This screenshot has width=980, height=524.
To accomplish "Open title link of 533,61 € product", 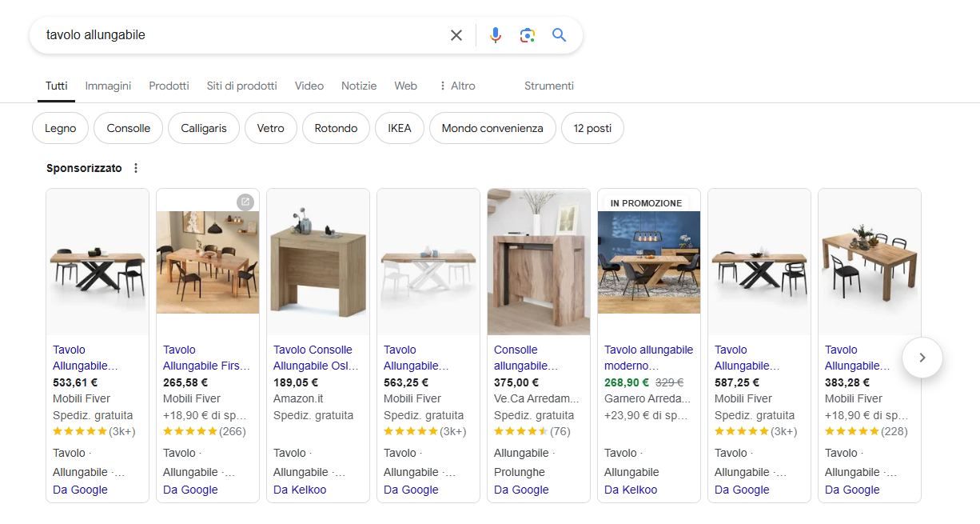I will click(85, 358).
